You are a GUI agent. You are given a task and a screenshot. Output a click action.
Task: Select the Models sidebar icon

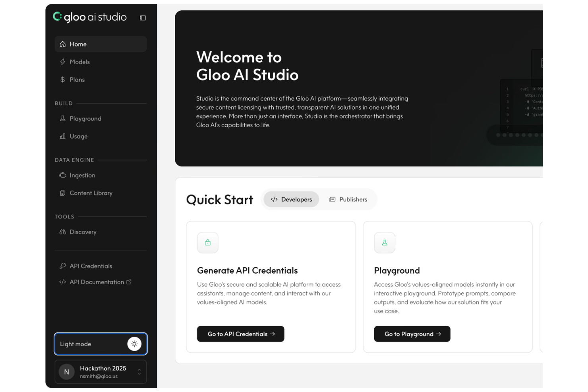63,62
